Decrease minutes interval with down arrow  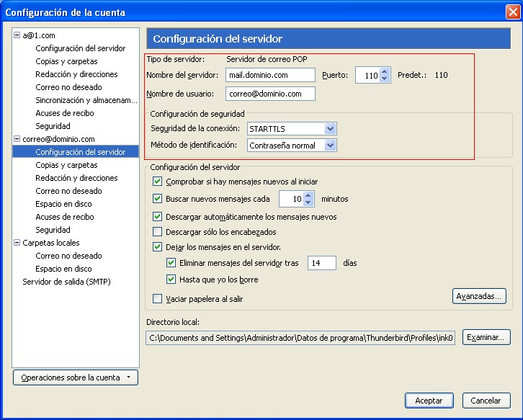point(308,202)
